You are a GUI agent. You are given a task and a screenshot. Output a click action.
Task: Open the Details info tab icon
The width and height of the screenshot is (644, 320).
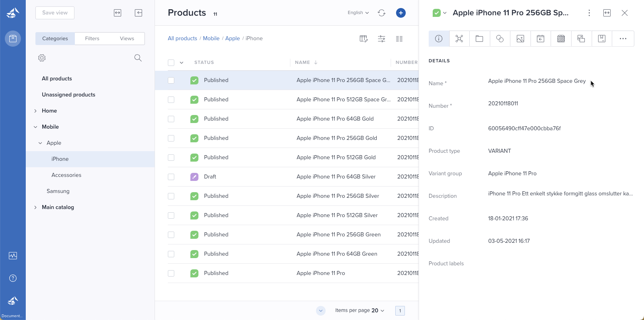click(x=439, y=39)
